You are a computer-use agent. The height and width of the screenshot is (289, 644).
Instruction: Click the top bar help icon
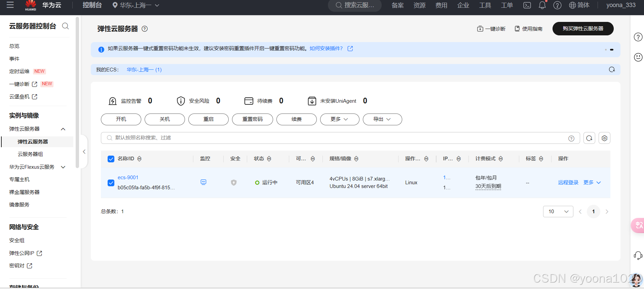coord(557,5)
